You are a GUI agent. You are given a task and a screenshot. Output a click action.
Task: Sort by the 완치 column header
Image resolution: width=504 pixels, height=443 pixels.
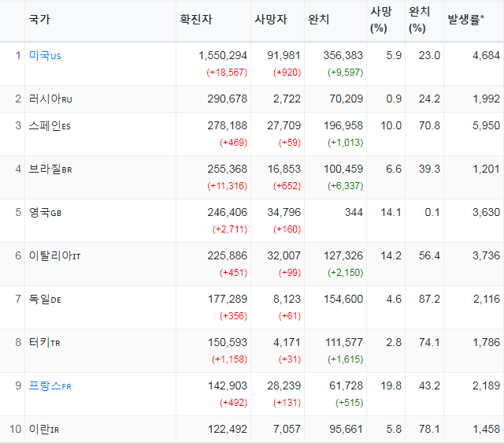318,19
